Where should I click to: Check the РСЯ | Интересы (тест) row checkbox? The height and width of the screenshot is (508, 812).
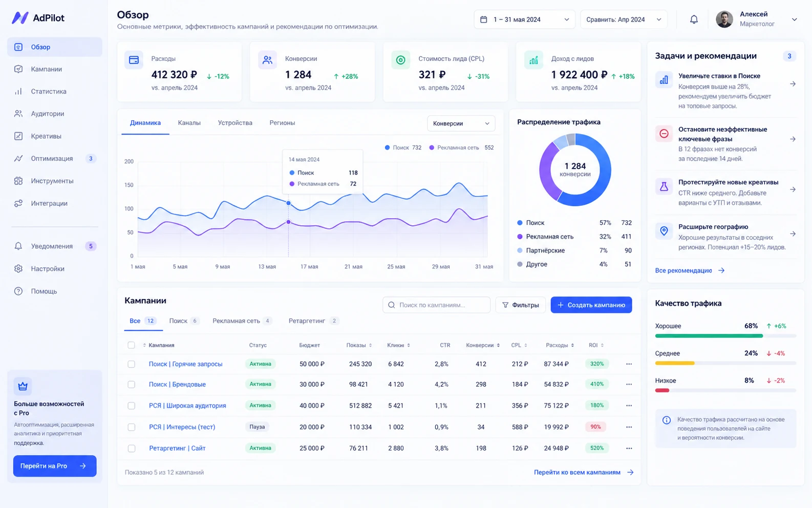coord(132,427)
